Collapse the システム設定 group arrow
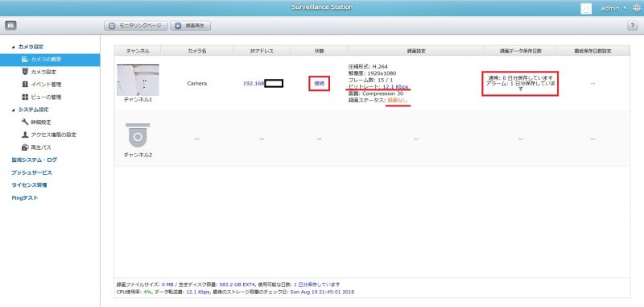 [13, 110]
